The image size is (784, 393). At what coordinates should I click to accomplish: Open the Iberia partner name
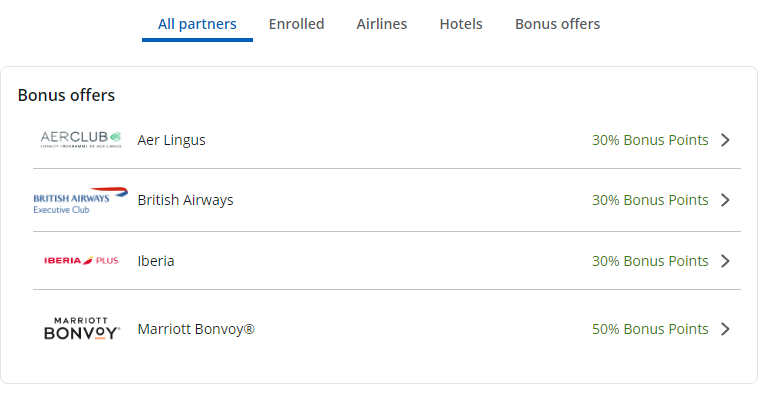pyautogui.click(x=156, y=261)
